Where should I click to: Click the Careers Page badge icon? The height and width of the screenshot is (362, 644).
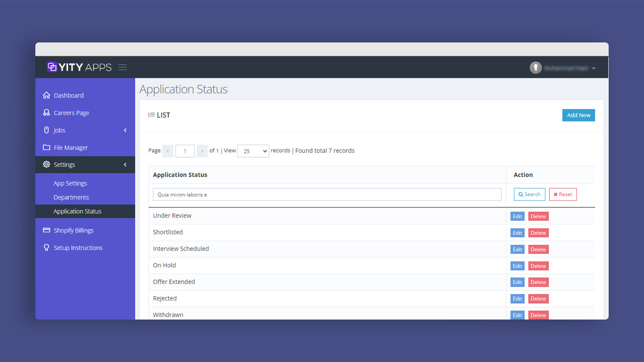(47, 113)
